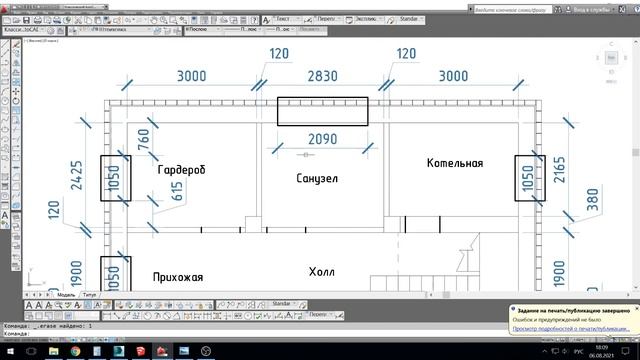Click the Cut scissors icon
Image resolution: width=640 pixels, height=360 pixels.
(78, 20)
